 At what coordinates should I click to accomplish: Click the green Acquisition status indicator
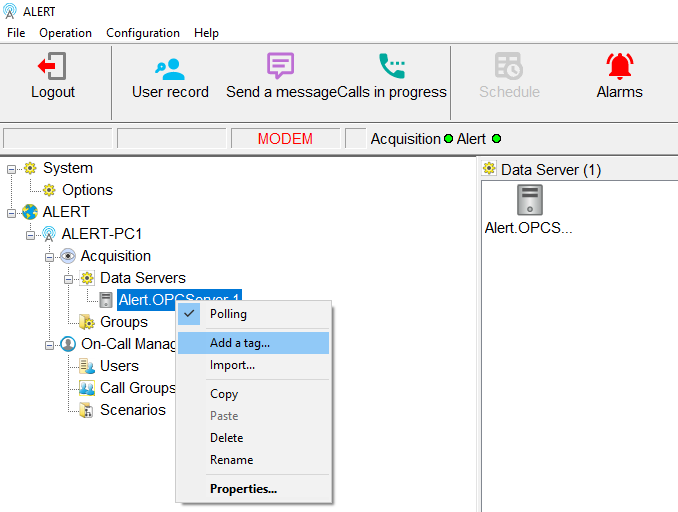coord(448,139)
